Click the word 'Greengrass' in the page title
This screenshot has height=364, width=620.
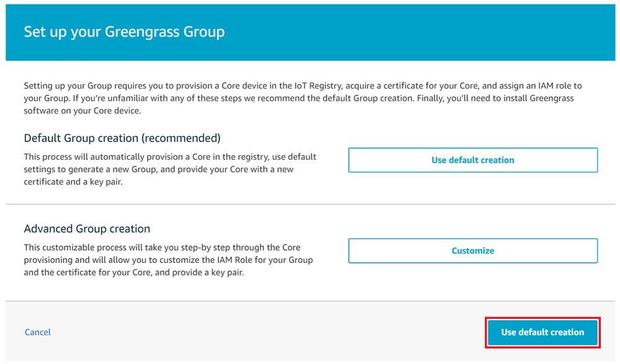tap(136, 32)
